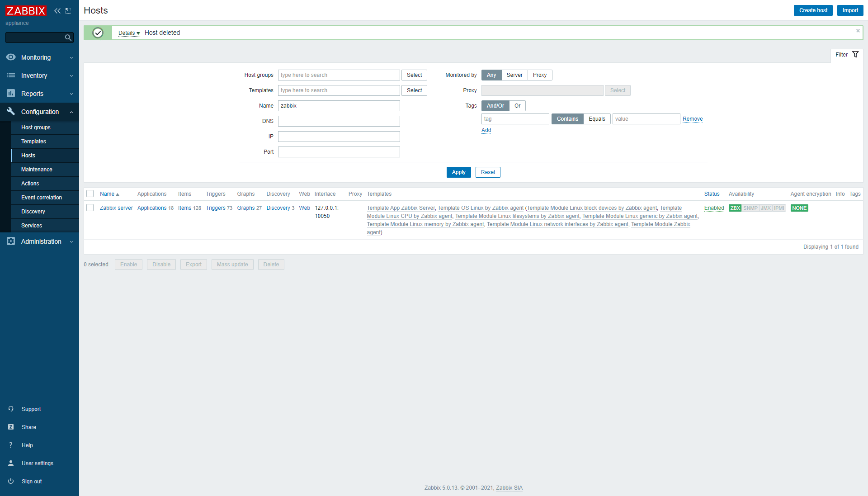Click the Support headset icon
The image size is (868, 496).
click(x=11, y=409)
